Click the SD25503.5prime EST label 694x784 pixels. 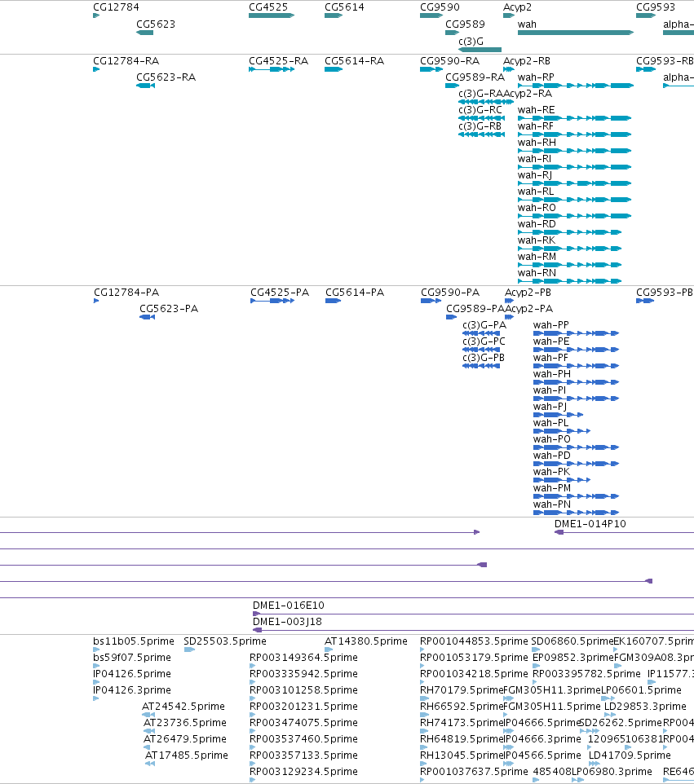click(x=225, y=641)
